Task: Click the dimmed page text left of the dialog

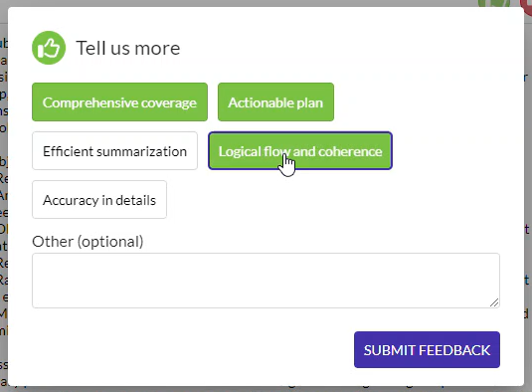Action: (4, 204)
